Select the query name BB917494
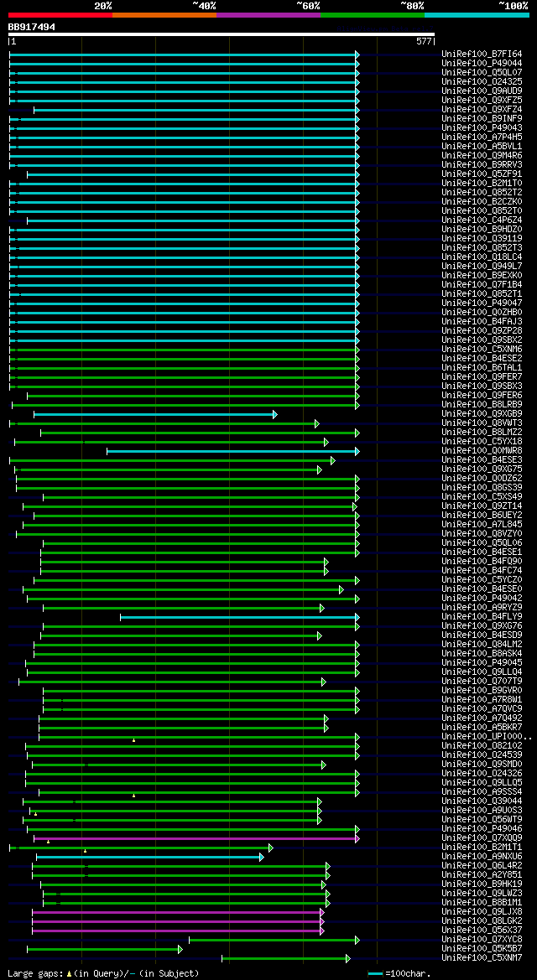The height and width of the screenshot is (980, 537). [x=31, y=27]
